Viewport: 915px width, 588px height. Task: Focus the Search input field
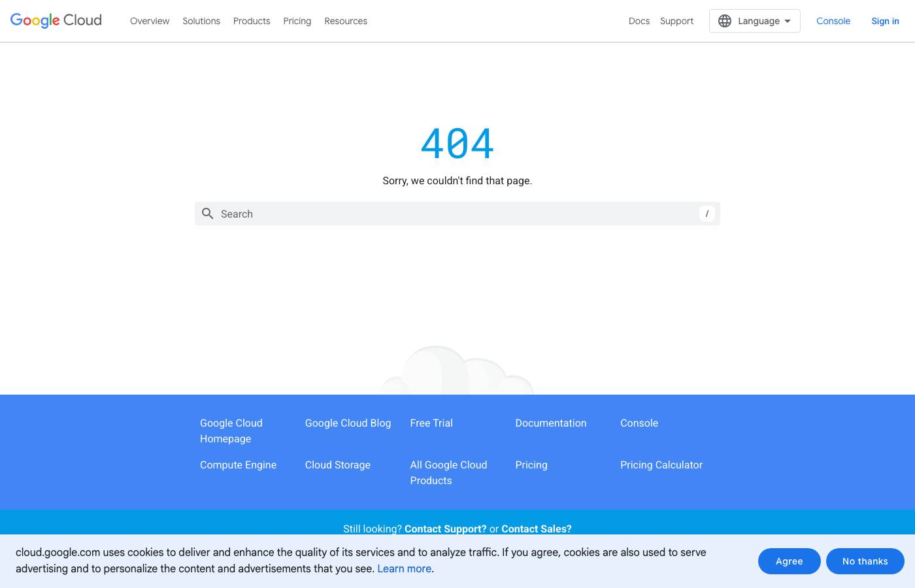(x=457, y=214)
